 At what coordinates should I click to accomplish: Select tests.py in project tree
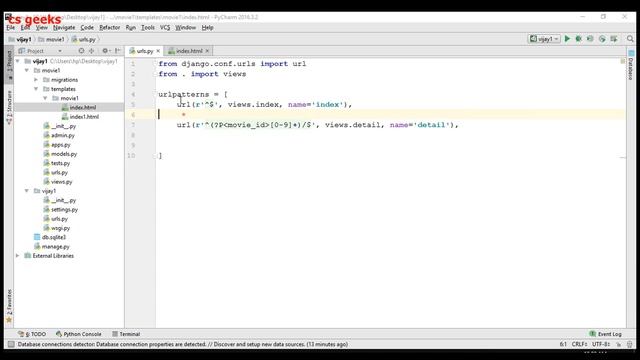click(60, 163)
